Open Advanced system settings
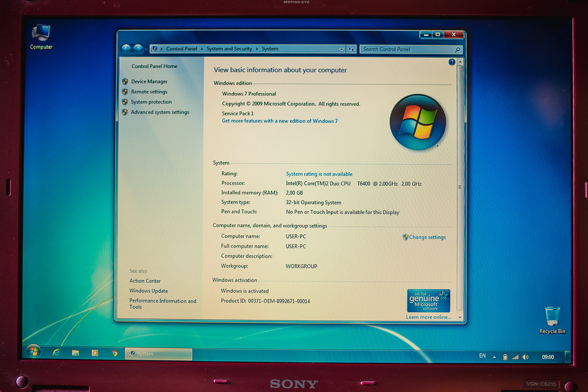Screen dimensions: 588x392 click(160, 112)
